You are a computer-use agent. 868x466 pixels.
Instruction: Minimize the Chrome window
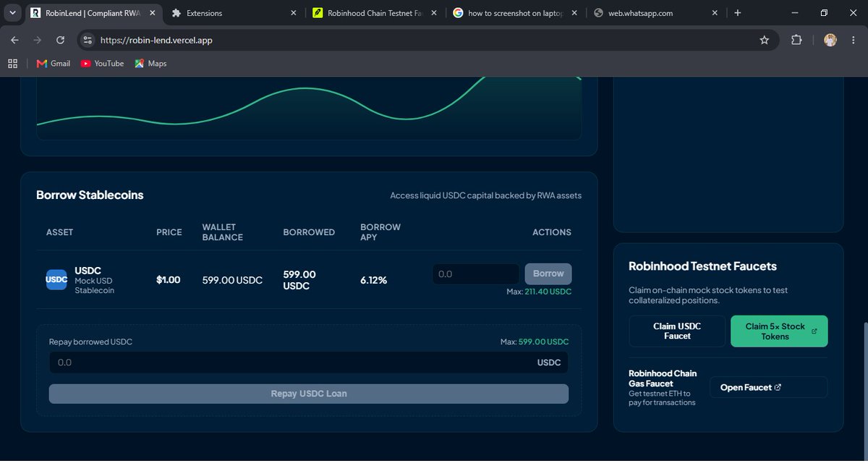793,13
